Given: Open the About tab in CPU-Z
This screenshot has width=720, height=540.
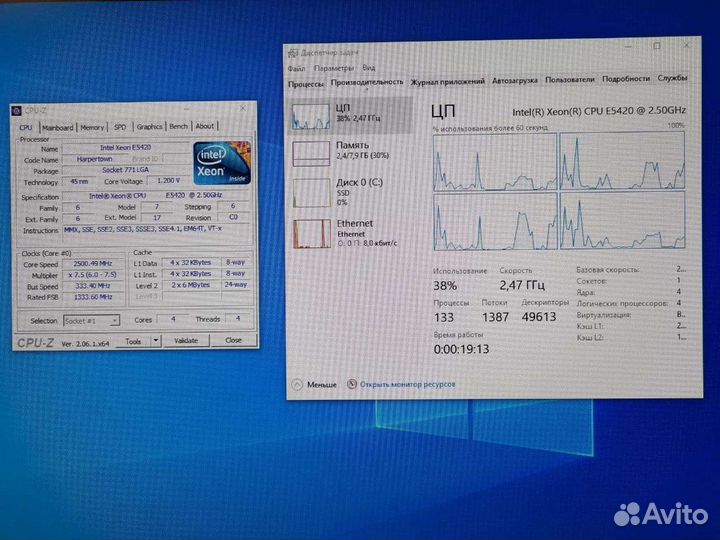Looking at the screenshot, I should pyautogui.click(x=204, y=125).
